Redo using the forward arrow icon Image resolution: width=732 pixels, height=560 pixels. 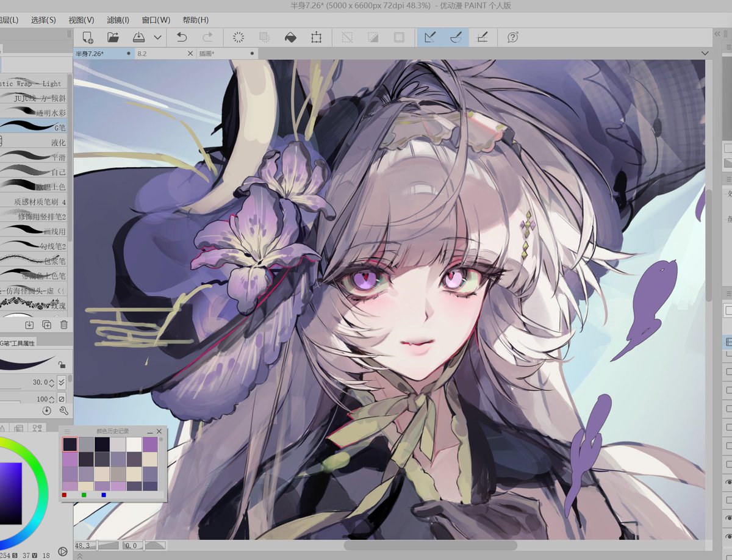coord(207,37)
